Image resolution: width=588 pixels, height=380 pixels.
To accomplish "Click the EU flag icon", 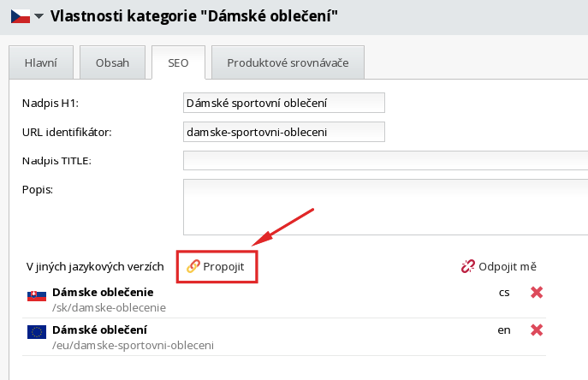I will [x=36, y=332].
